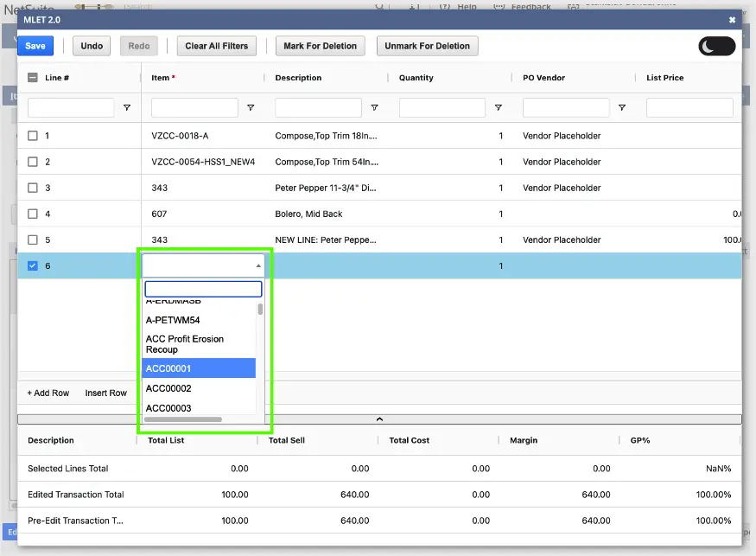Viewport: 756px width, 556px height.
Task: Check the box for line 1
Action: 33,136
